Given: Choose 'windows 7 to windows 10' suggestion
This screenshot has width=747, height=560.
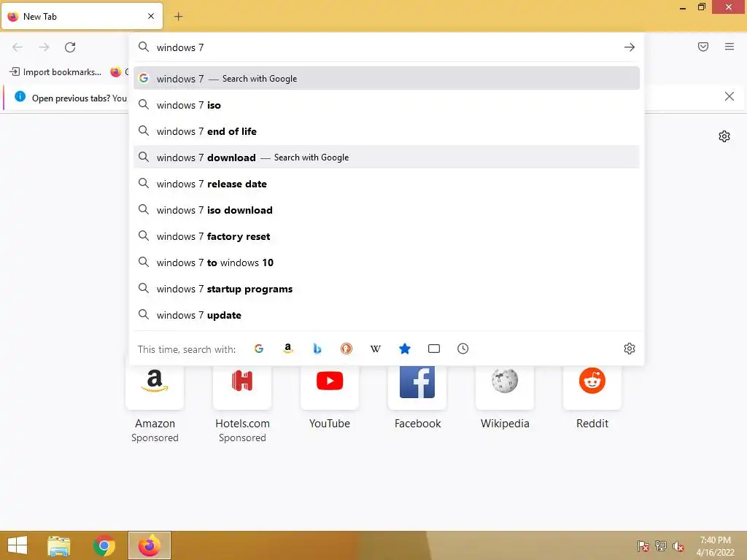Looking at the screenshot, I should pos(387,262).
